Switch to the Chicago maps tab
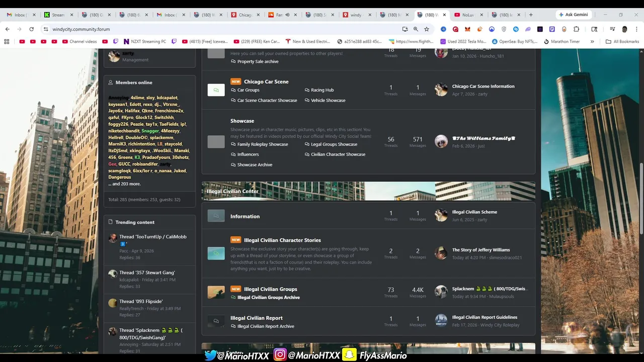This screenshot has width=644, height=362. [245, 15]
